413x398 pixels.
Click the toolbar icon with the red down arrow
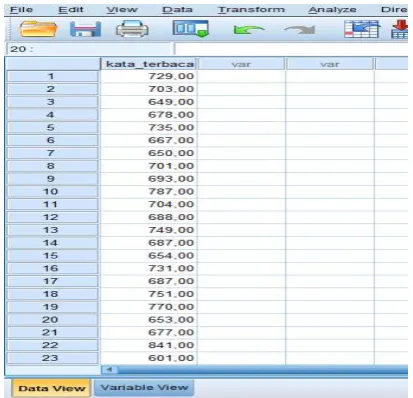pos(400,29)
